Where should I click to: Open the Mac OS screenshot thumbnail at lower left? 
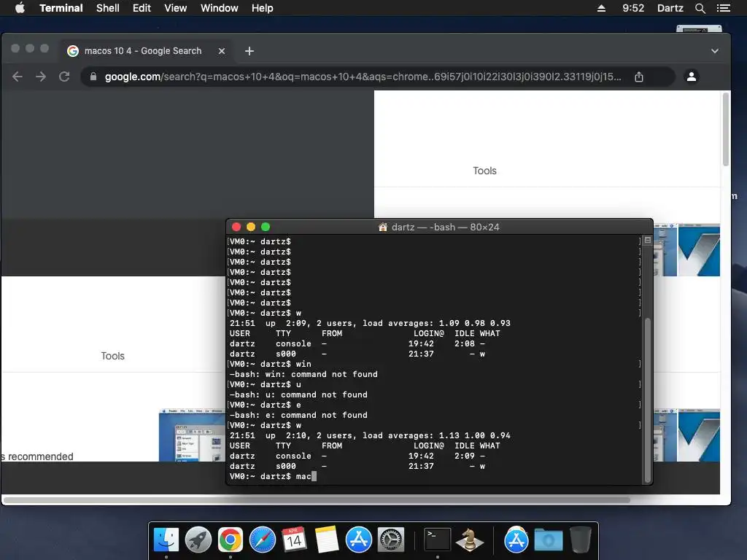pyautogui.click(x=192, y=435)
